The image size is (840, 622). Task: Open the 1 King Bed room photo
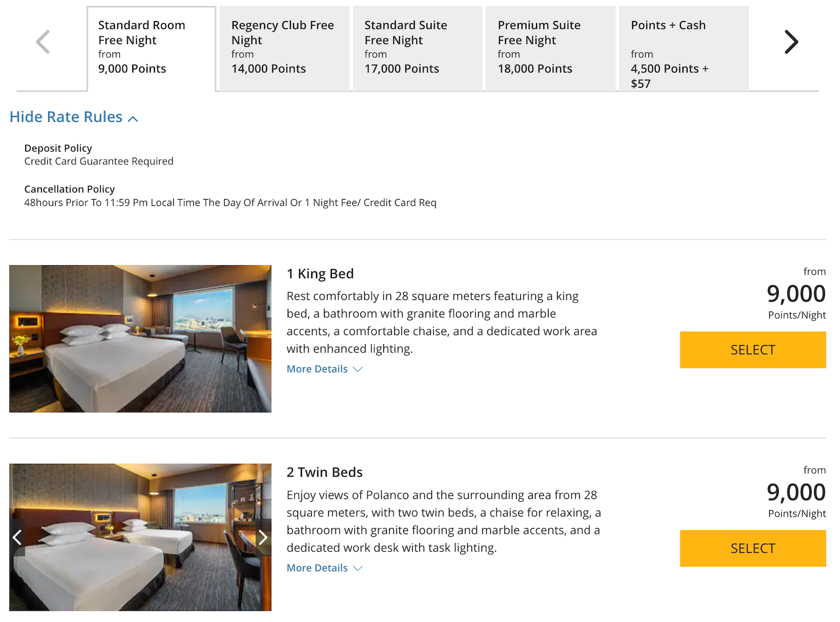pos(140,339)
